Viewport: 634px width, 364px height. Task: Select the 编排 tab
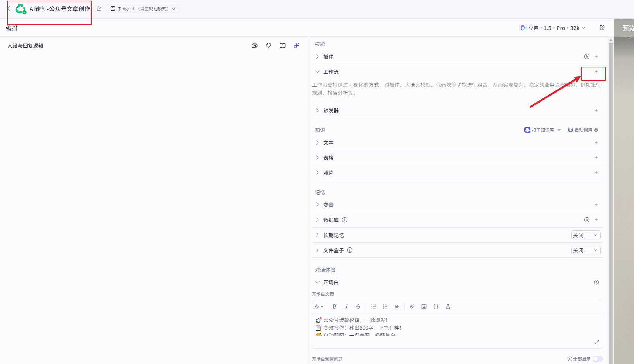point(12,28)
